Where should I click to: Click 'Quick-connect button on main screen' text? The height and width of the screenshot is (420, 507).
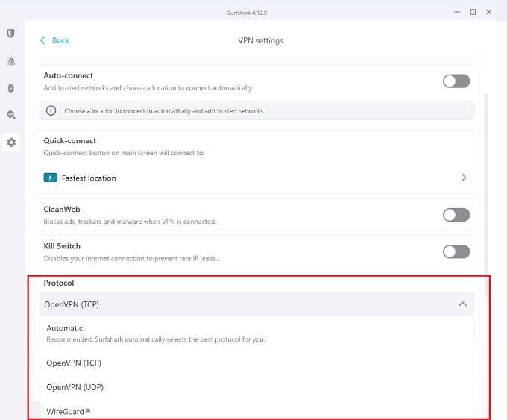point(124,153)
